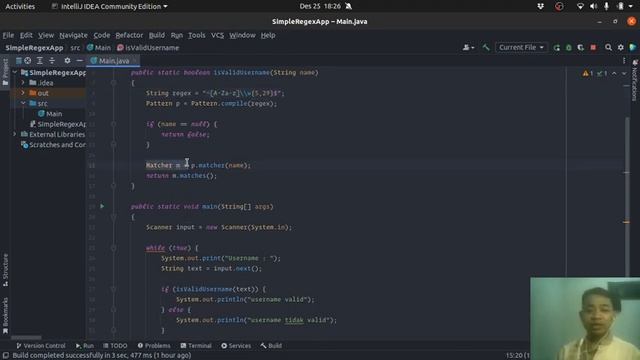The height and width of the screenshot is (360, 640).
Task: Toggle the Bookmarks tool window side tab
Action: coord(5,316)
